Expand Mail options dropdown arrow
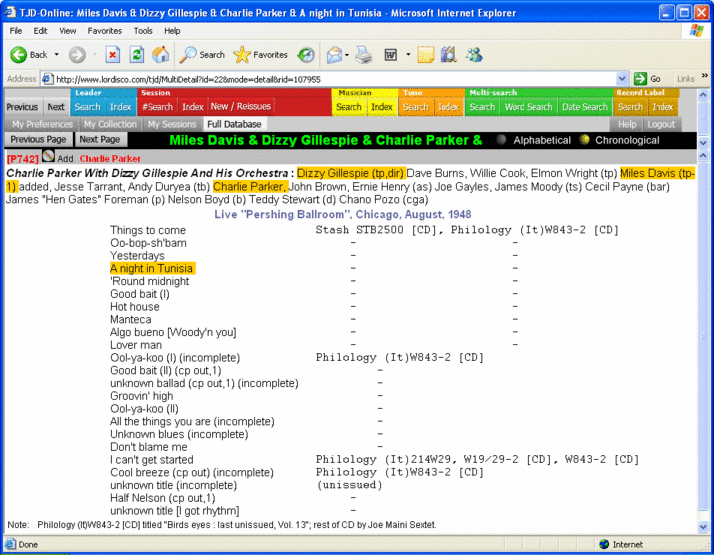The width and height of the screenshot is (714, 555). (x=347, y=55)
